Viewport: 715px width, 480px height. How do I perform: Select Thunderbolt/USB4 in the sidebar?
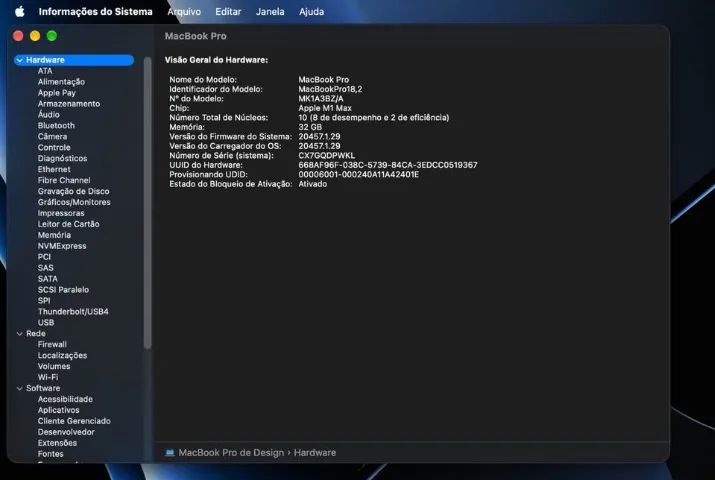pos(73,312)
